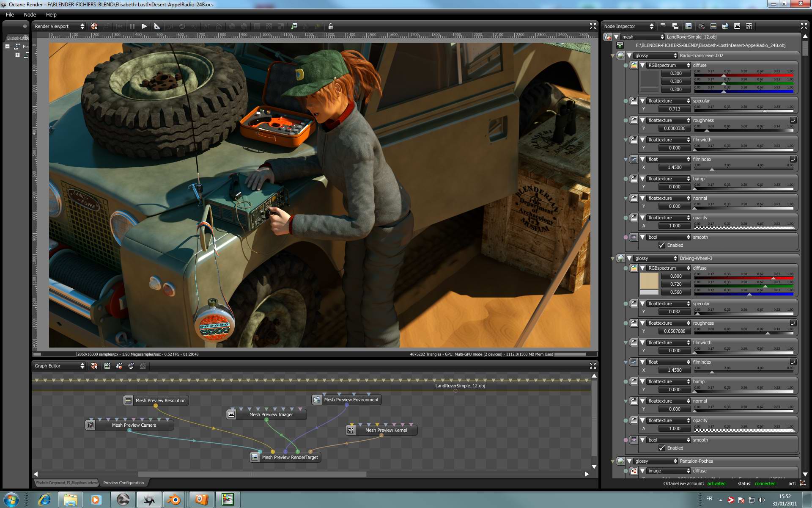Click the environment icon in Node Inspector toolbar
The width and height of the screenshot is (812, 508).
click(x=725, y=26)
